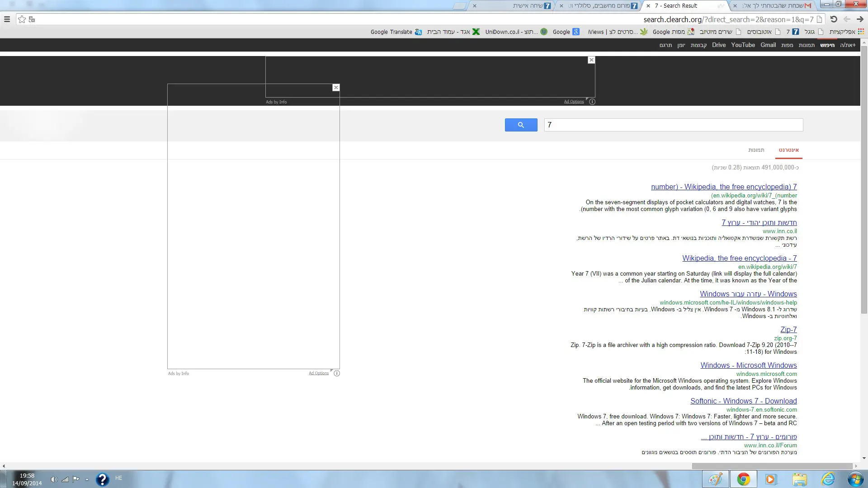
Task: Open the 7-Zip search result link
Action: tap(788, 330)
